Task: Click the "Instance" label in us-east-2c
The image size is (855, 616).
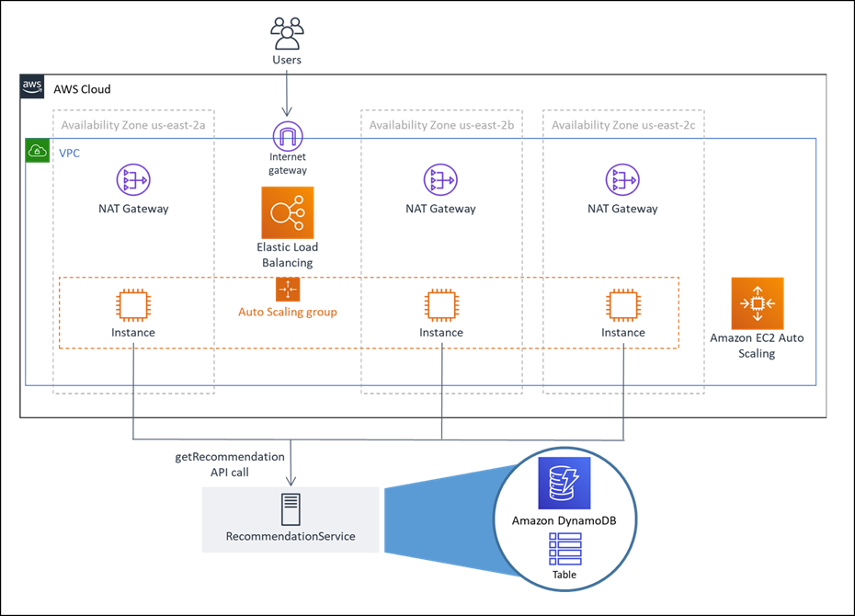Action: [x=623, y=333]
